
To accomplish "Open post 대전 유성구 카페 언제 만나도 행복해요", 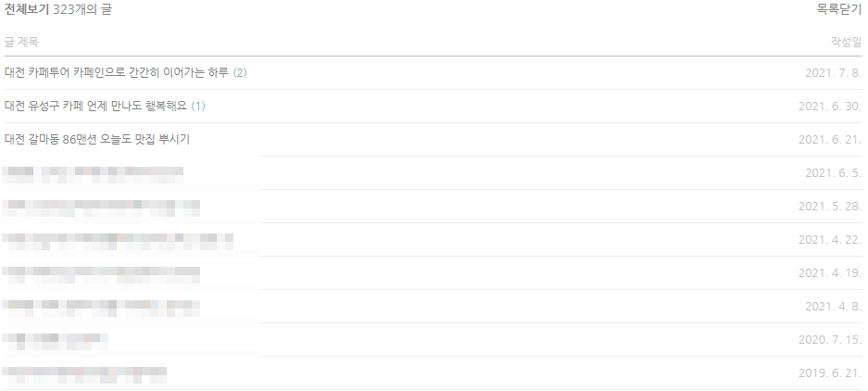I will (95, 106).
